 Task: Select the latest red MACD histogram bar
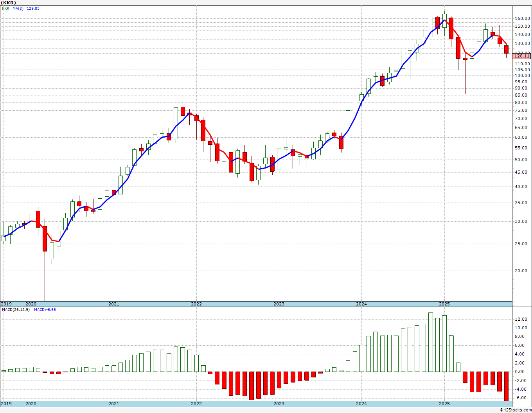click(507, 386)
